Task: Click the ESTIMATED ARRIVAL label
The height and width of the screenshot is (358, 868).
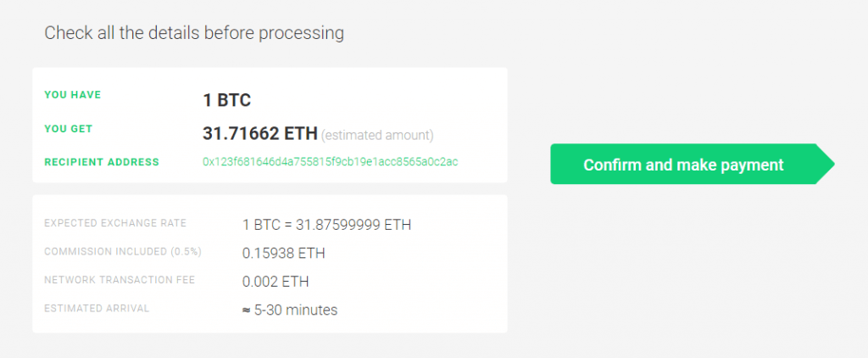Action: pyautogui.click(x=97, y=308)
